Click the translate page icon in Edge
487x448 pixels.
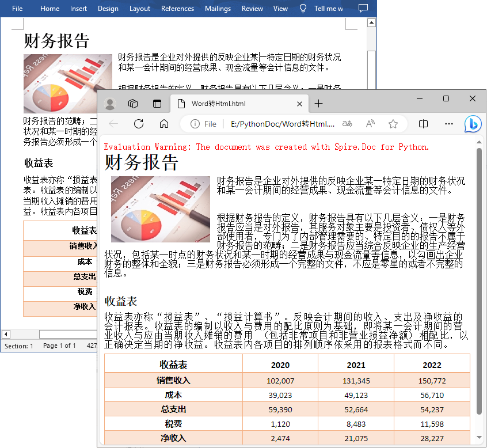tap(347, 124)
